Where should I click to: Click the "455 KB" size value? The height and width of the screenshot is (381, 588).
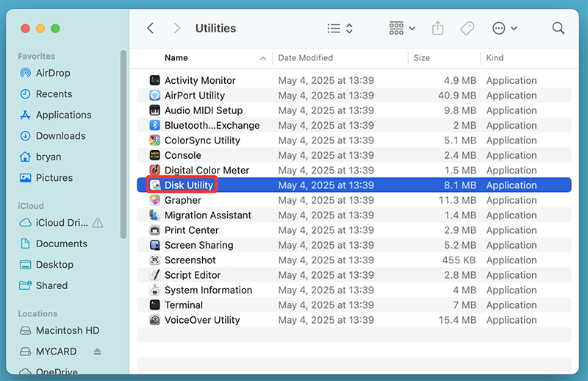[459, 260]
